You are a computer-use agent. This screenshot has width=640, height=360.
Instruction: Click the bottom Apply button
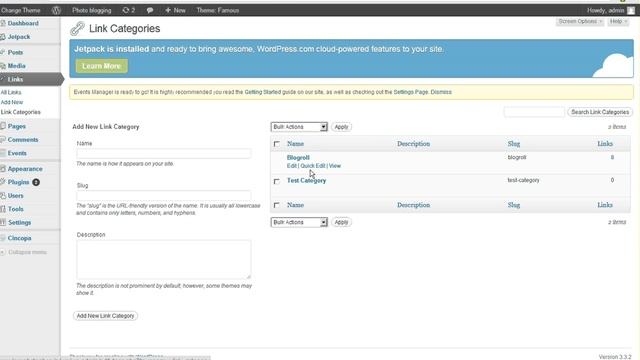pos(341,222)
